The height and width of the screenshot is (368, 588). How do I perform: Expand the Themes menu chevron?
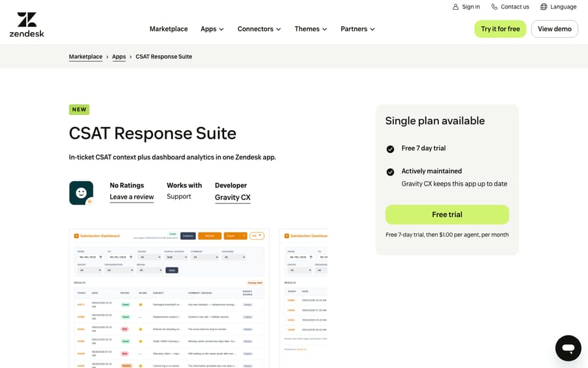[x=325, y=29]
